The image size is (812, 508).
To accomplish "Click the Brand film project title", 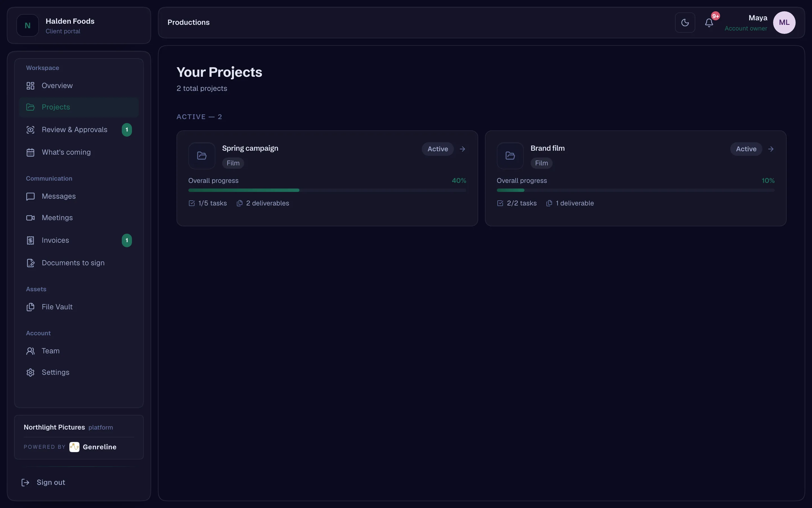I will (547, 148).
